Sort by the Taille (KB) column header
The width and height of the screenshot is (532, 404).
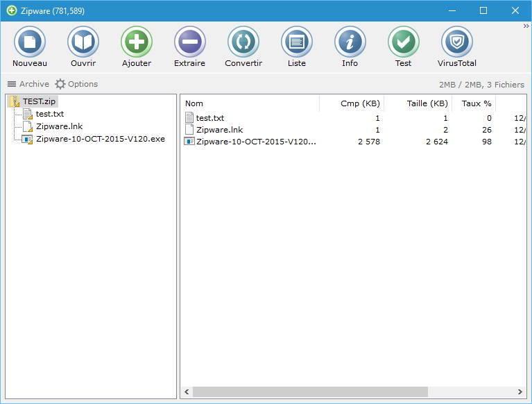click(x=418, y=103)
